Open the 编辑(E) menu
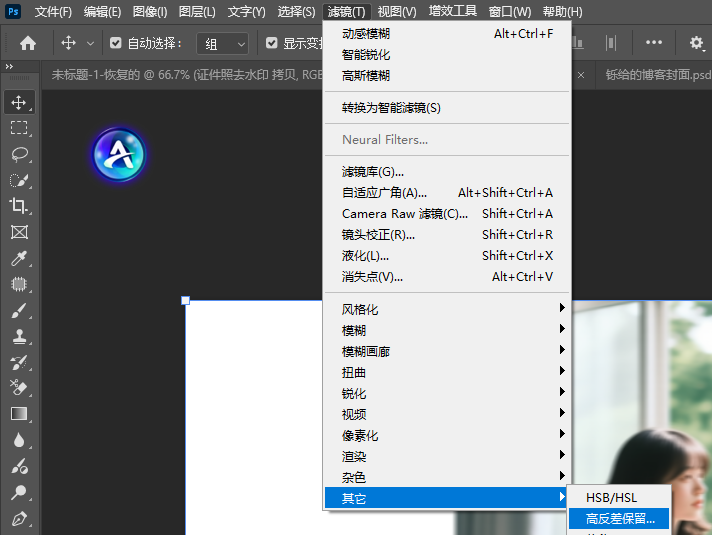 click(102, 11)
